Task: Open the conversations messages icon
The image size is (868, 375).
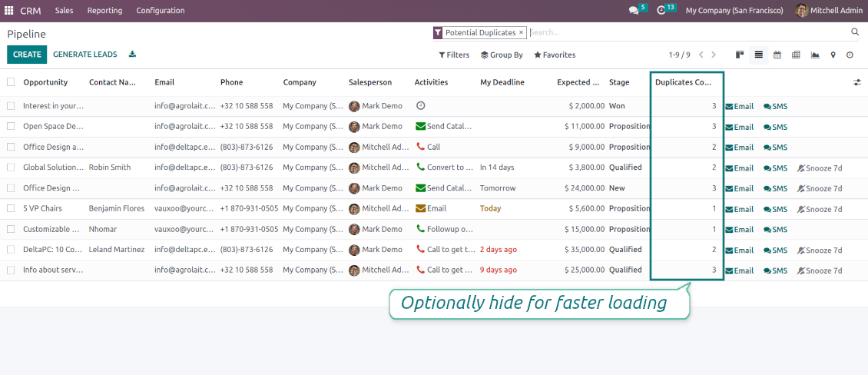Action: coord(634,11)
